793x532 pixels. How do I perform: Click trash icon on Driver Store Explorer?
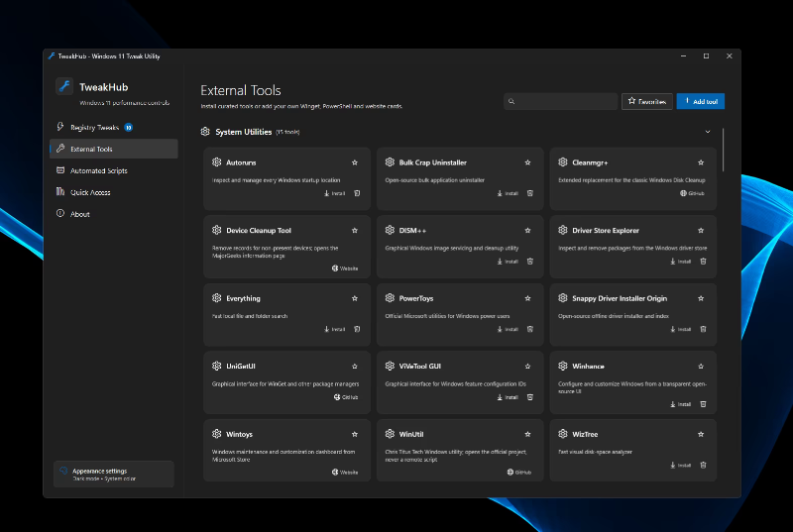pos(703,262)
